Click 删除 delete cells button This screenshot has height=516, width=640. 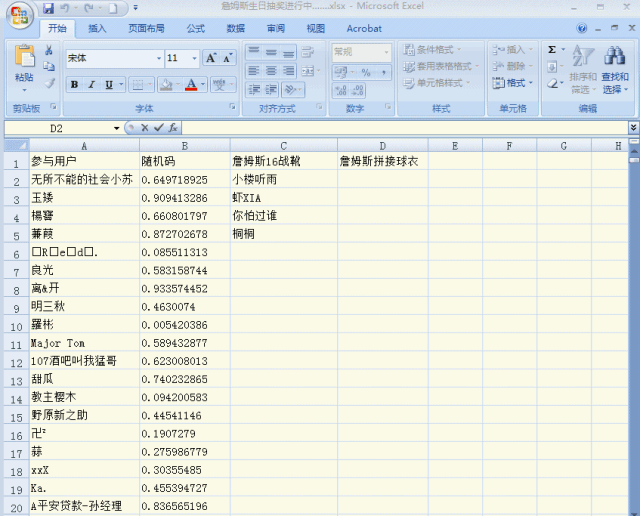click(509, 66)
